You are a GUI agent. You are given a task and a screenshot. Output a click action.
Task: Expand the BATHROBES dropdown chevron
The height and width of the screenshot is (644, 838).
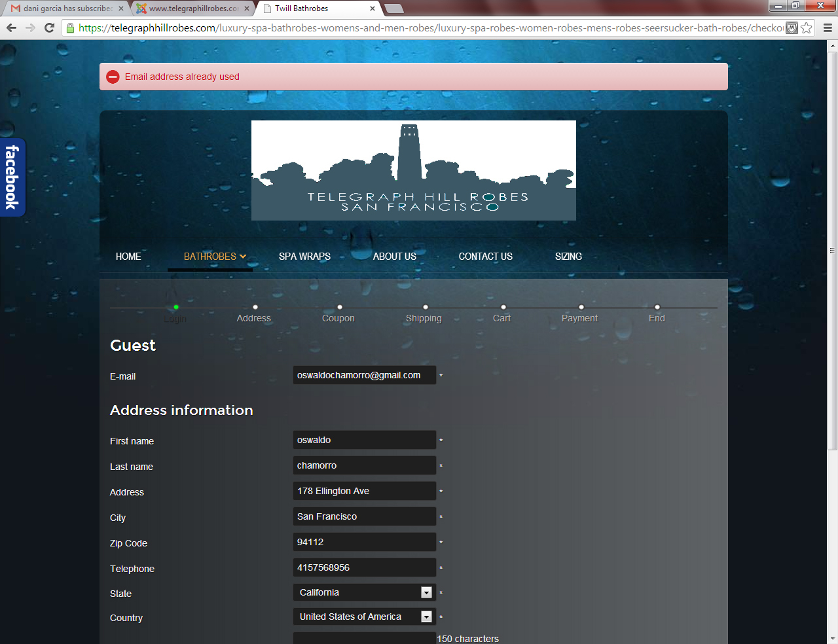tap(243, 257)
